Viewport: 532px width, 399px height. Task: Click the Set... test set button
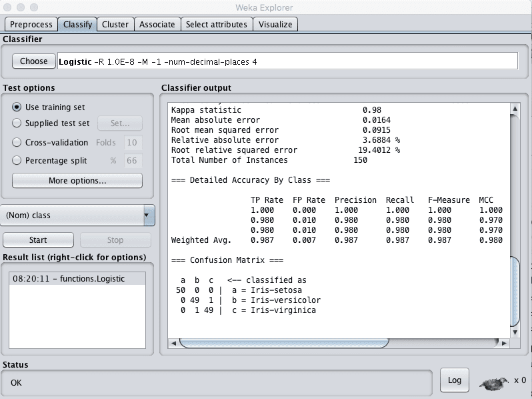tap(120, 123)
